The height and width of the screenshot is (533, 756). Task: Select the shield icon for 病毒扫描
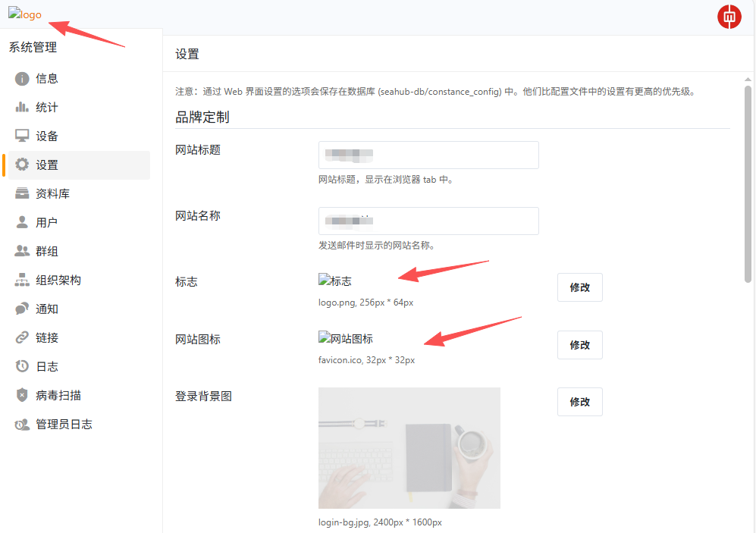click(22, 396)
